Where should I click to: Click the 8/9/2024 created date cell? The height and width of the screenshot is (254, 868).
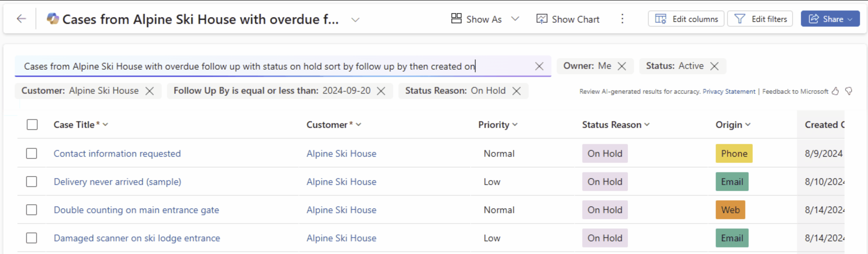824,154
